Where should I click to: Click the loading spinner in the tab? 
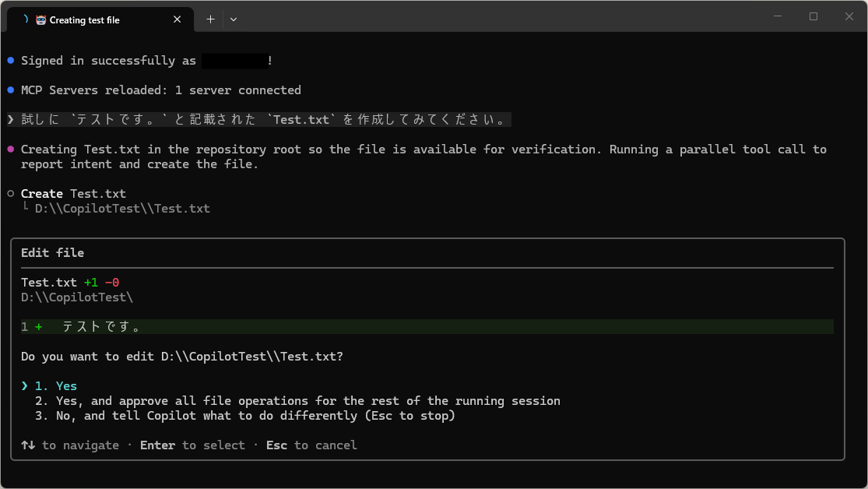click(x=26, y=19)
